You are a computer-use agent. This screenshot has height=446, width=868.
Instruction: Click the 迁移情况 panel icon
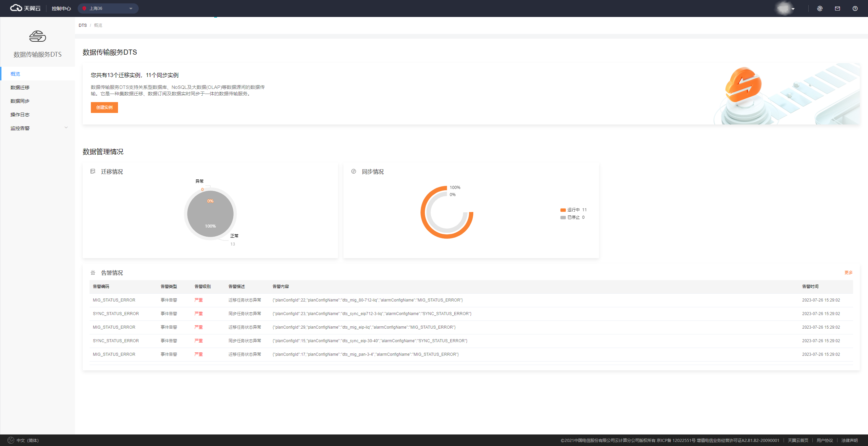93,172
